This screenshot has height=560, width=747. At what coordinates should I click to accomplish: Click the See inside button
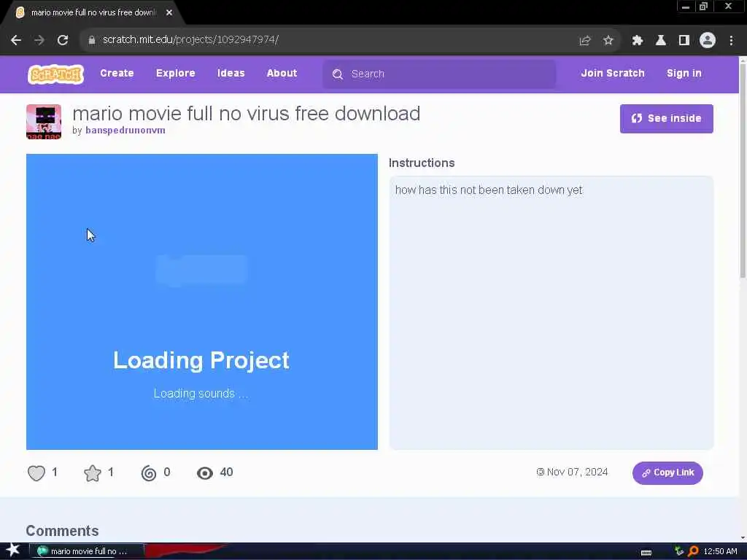tap(667, 119)
